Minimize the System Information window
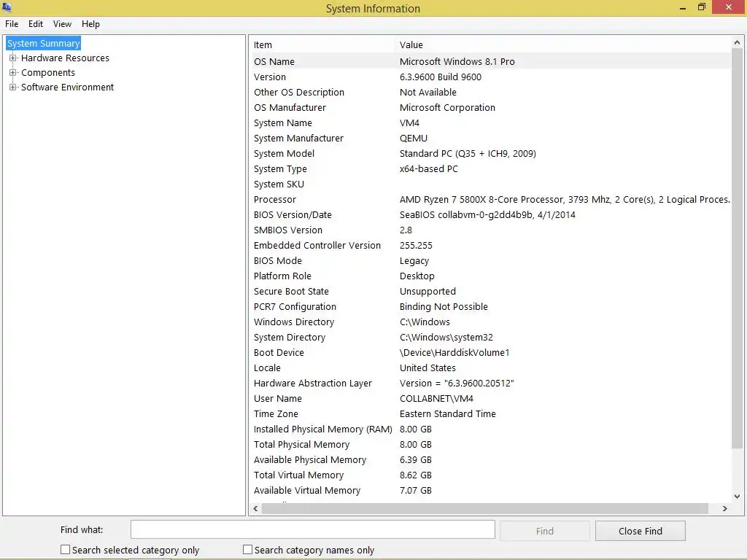The height and width of the screenshot is (560, 747). click(x=683, y=7)
